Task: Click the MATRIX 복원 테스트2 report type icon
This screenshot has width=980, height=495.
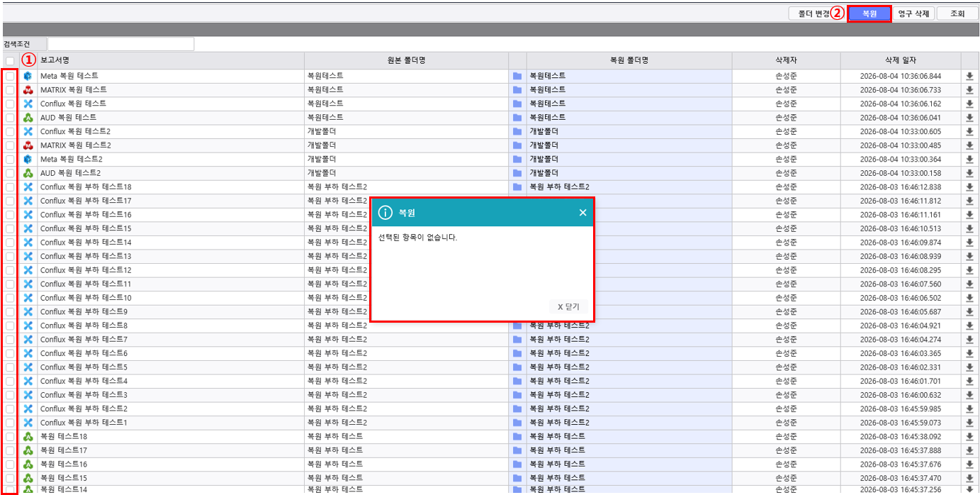Action: click(28, 145)
